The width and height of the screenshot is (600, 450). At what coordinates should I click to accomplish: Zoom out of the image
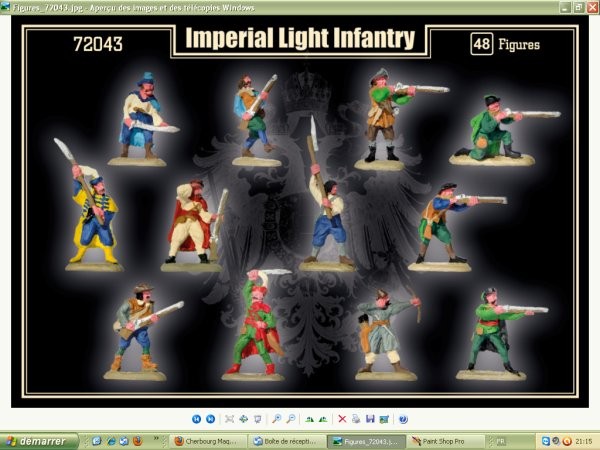point(291,419)
